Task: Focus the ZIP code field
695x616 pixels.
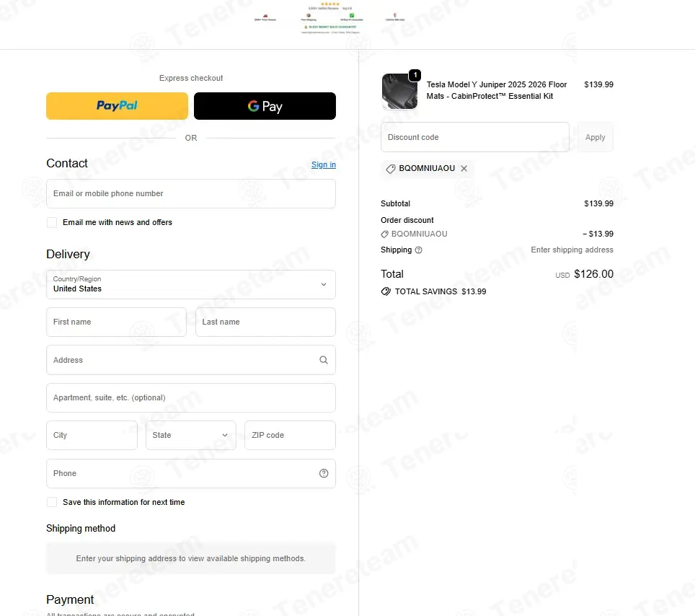Action: (x=290, y=435)
